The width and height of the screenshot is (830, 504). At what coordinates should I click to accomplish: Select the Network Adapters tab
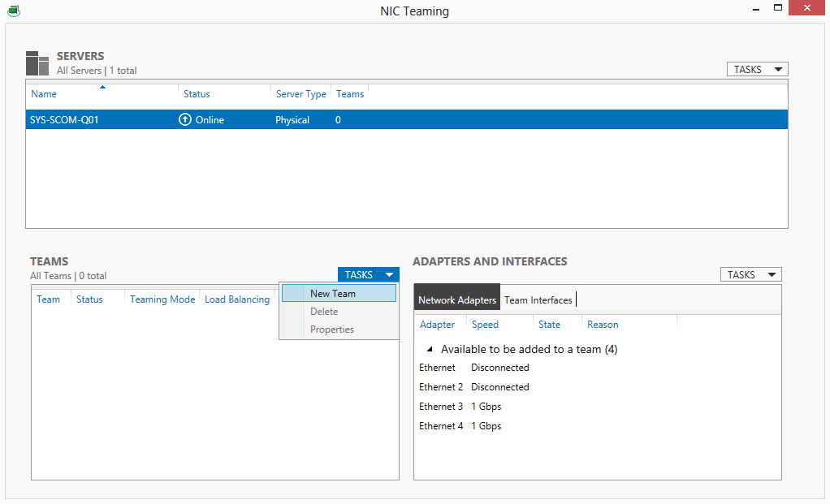pos(456,300)
